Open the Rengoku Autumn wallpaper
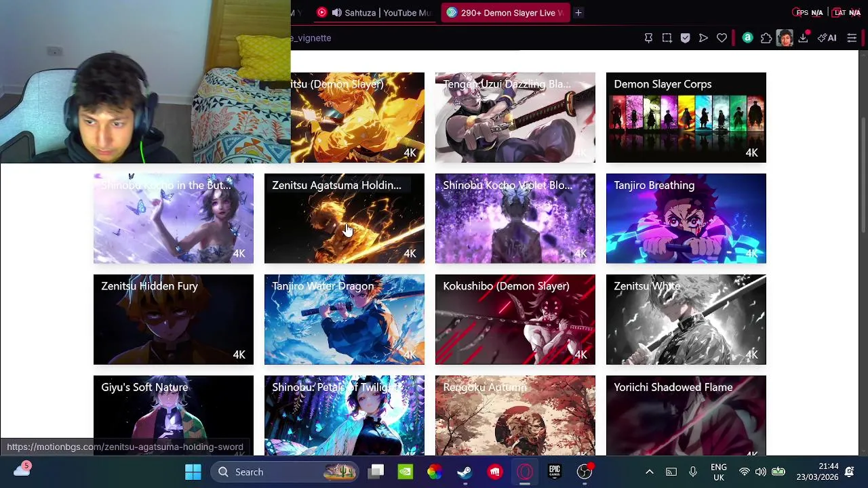 click(515, 415)
